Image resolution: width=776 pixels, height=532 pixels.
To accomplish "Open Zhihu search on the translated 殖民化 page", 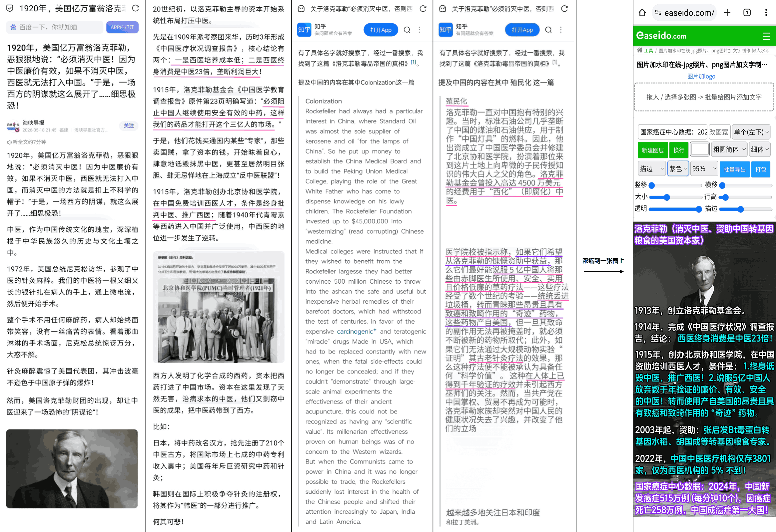I will tap(548, 30).
